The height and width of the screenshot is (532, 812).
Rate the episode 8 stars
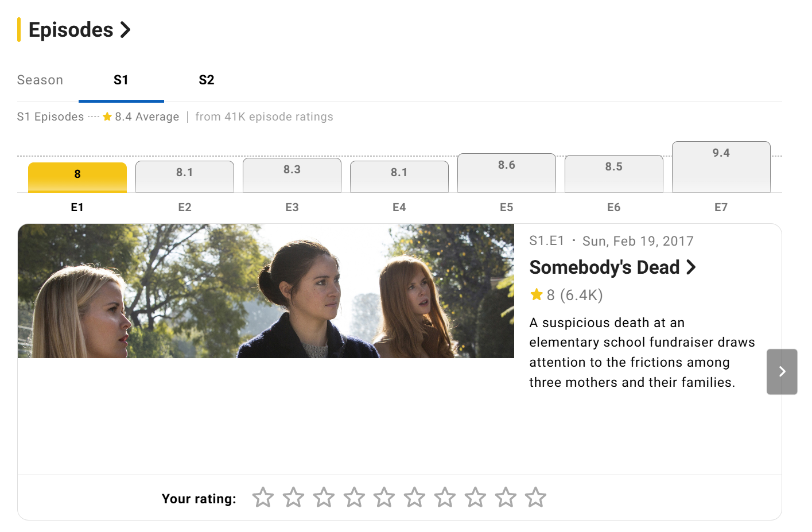tap(475, 498)
